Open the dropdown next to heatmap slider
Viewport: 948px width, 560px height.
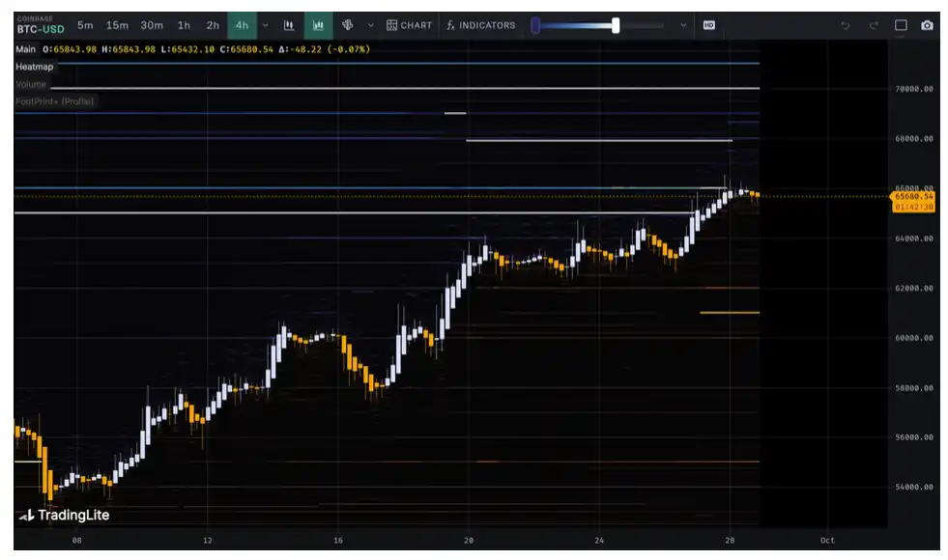pos(684,25)
